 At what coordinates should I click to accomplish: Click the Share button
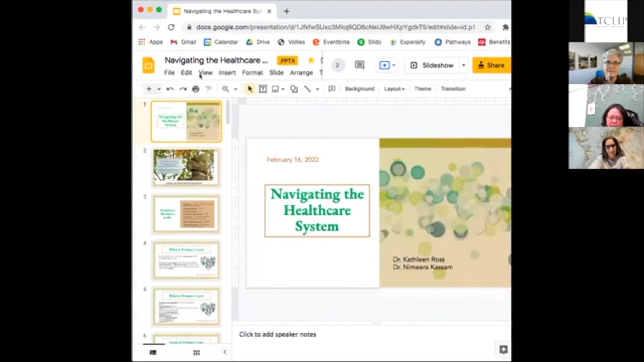click(492, 65)
